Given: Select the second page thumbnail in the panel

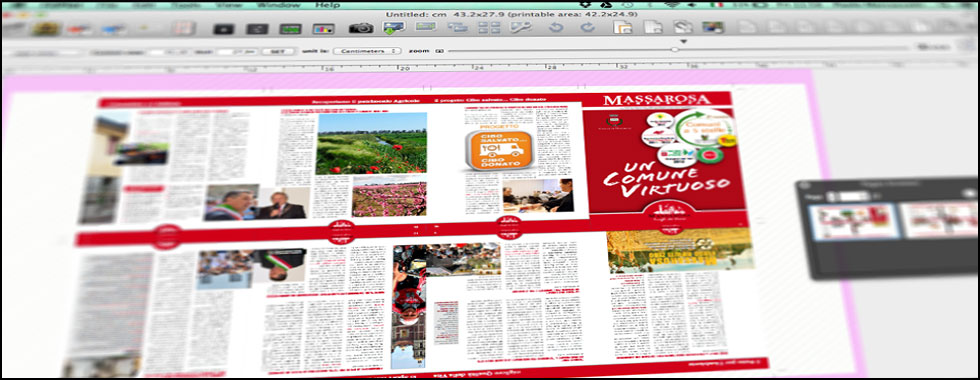Looking at the screenshot, I should [940, 219].
